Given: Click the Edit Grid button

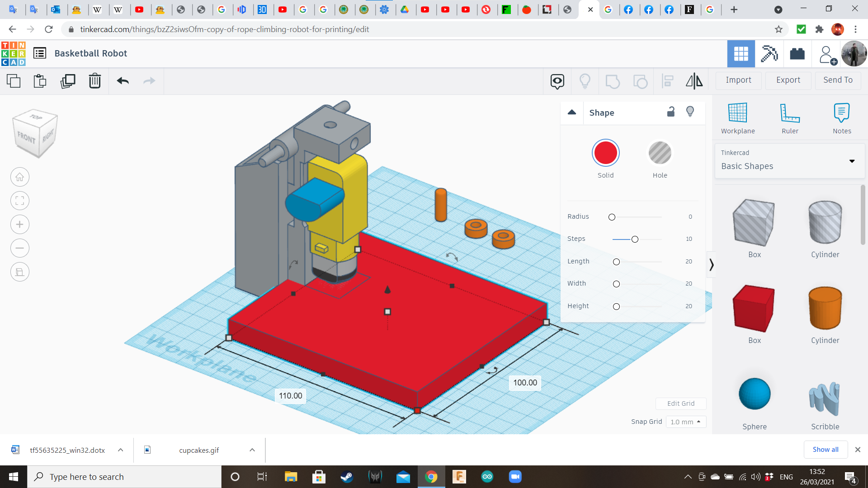Looking at the screenshot, I should (680, 404).
